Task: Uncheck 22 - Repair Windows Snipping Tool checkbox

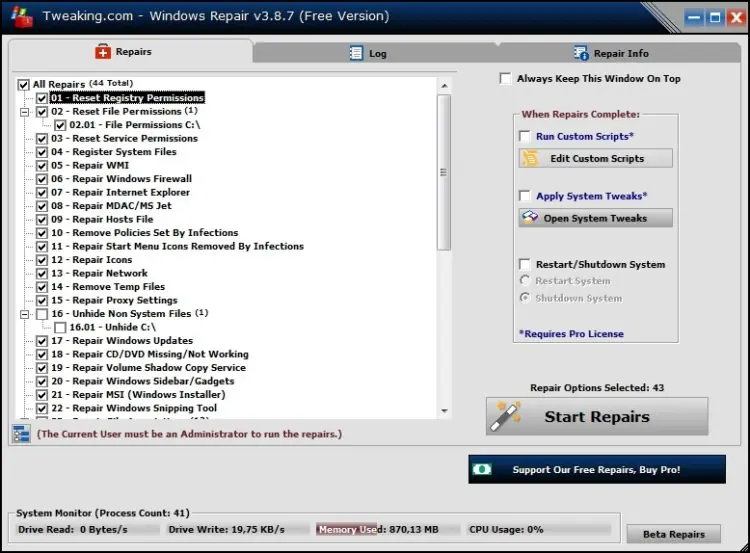Action: point(42,409)
